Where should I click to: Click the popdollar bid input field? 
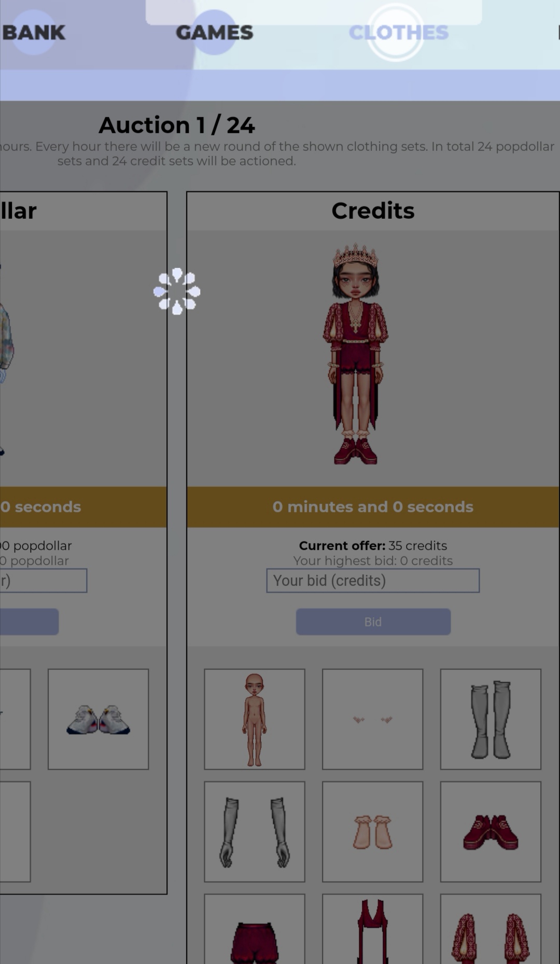click(x=44, y=581)
